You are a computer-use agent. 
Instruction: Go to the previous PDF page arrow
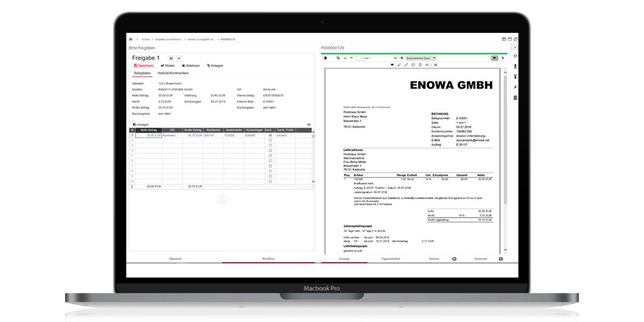pyautogui.click(x=345, y=58)
